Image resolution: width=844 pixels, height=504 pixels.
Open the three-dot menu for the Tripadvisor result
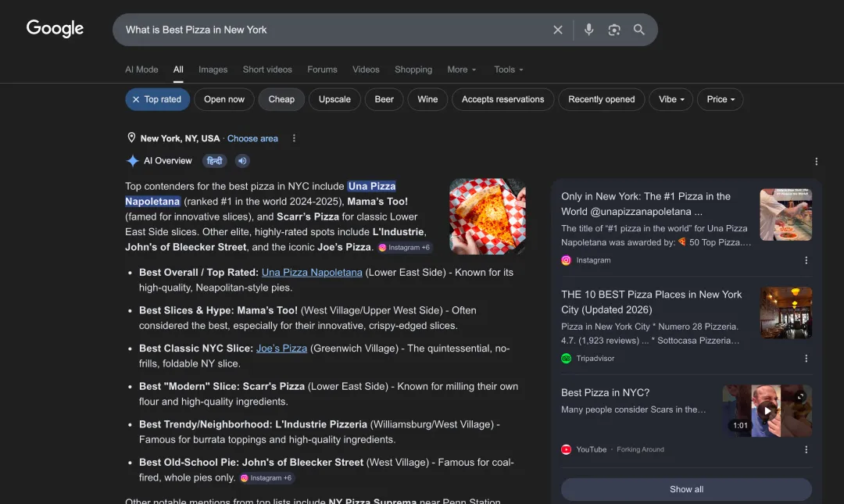[x=806, y=359]
